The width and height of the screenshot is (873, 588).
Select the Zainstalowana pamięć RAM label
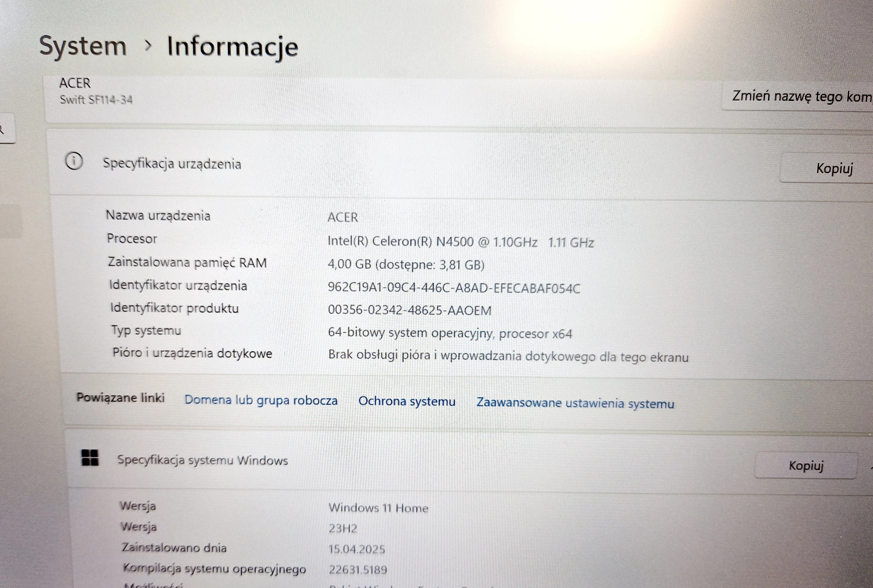[x=187, y=262]
